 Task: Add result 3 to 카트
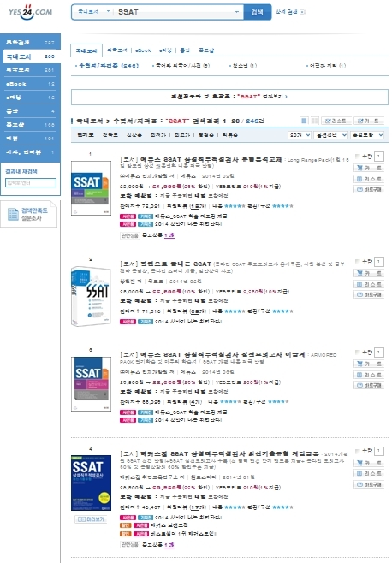pyautogui.click(x=369, y=364)
